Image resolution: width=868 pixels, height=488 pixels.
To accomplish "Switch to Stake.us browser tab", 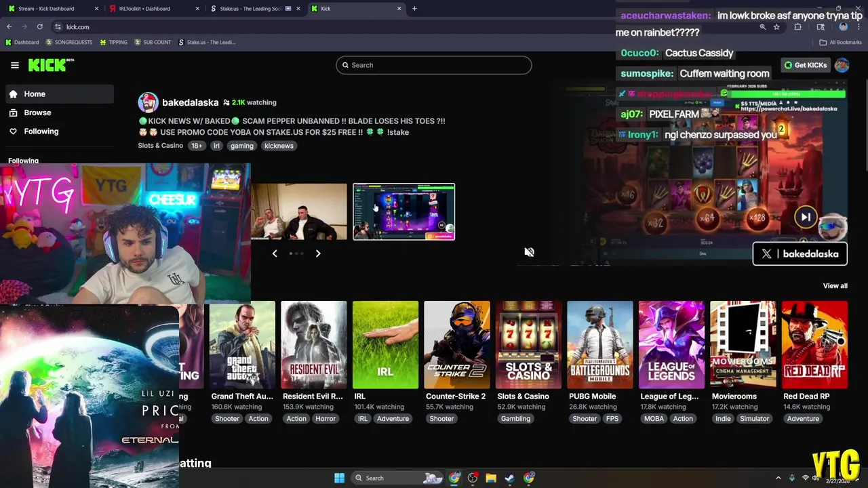I will coord(254,9).
